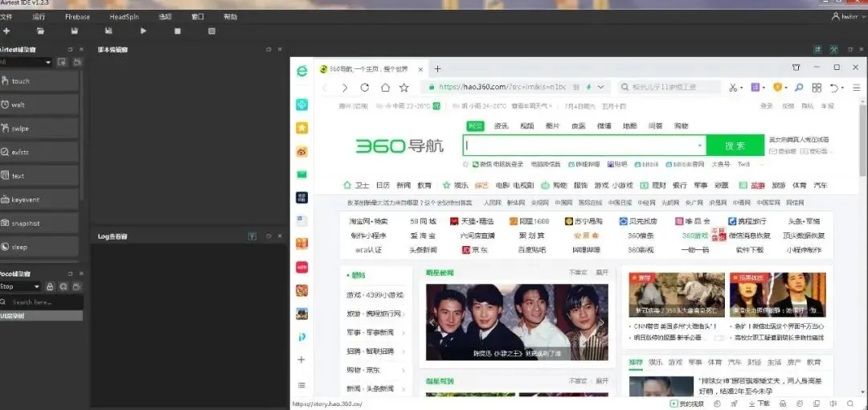Select the 地图 search tab
This screenshot has height=410, width=868.
(x=629, y=125)
